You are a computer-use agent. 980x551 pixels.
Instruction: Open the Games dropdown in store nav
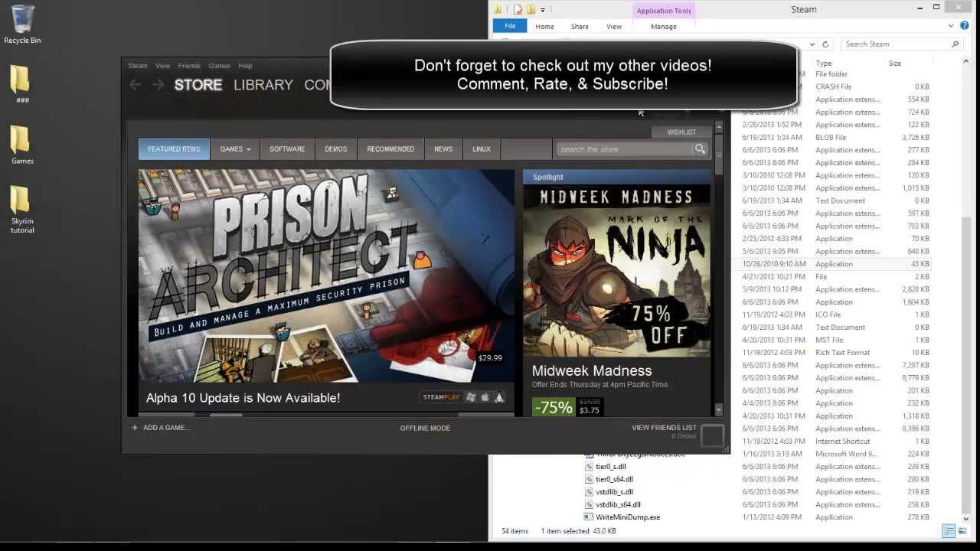[x=235, y=149]
